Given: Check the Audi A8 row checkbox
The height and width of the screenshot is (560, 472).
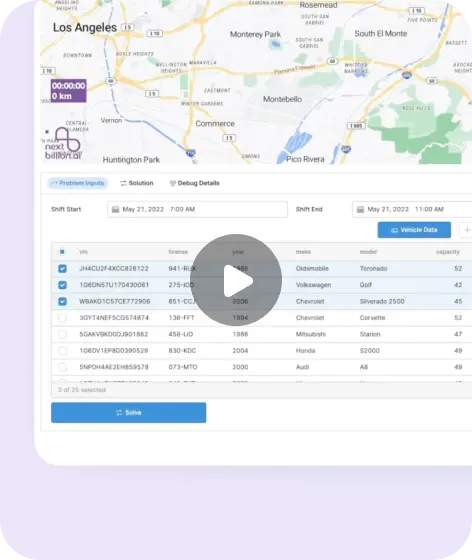Looking at the screenshot, I should (62, 367).
